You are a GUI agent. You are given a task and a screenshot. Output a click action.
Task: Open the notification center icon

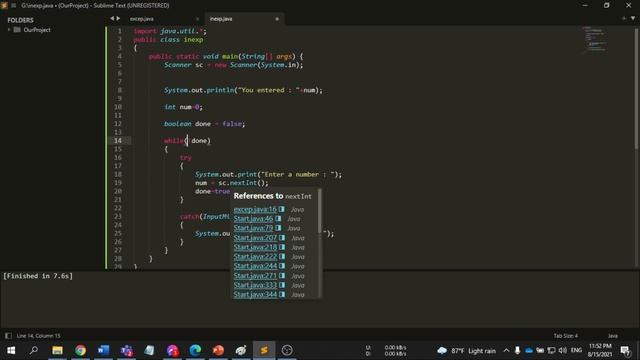(625, 350)
